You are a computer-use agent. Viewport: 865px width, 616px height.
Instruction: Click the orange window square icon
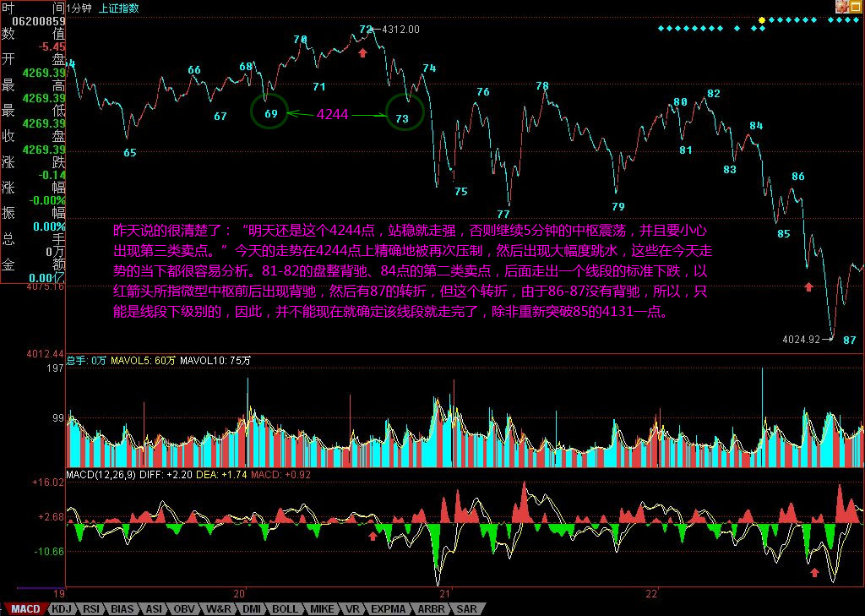tap(857, 7)
